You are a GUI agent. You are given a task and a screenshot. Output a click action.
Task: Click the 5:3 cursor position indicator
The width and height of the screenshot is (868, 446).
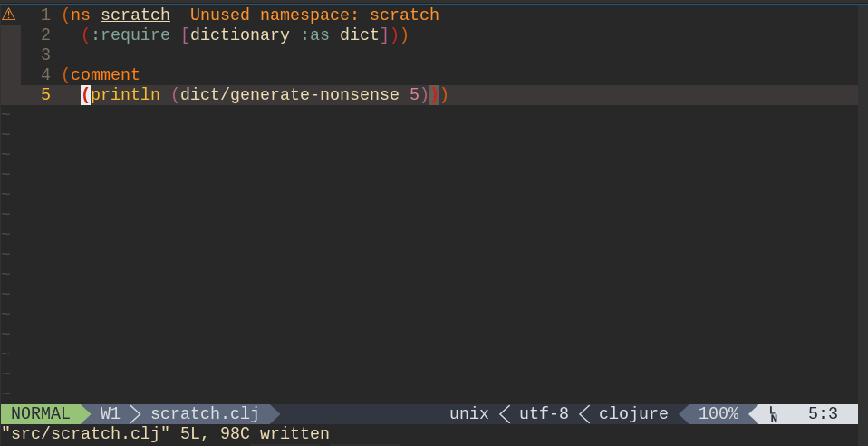tap(823, 414)
